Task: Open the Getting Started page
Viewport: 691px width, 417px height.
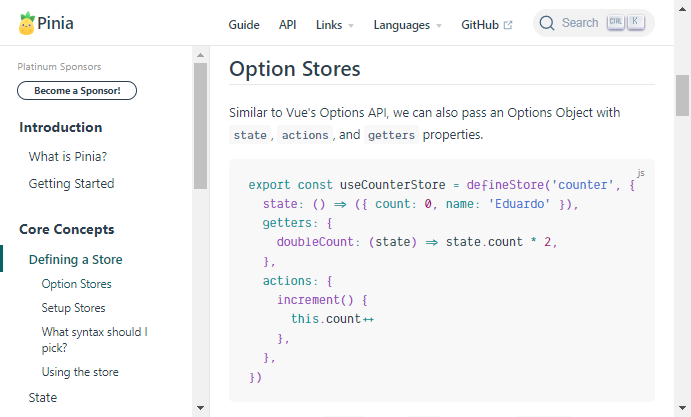Action: tap(71, 183)
